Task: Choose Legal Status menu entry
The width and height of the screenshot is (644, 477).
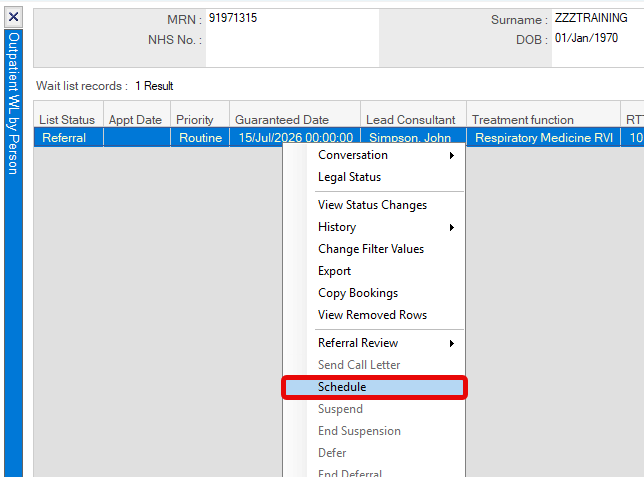Action: 349,177
